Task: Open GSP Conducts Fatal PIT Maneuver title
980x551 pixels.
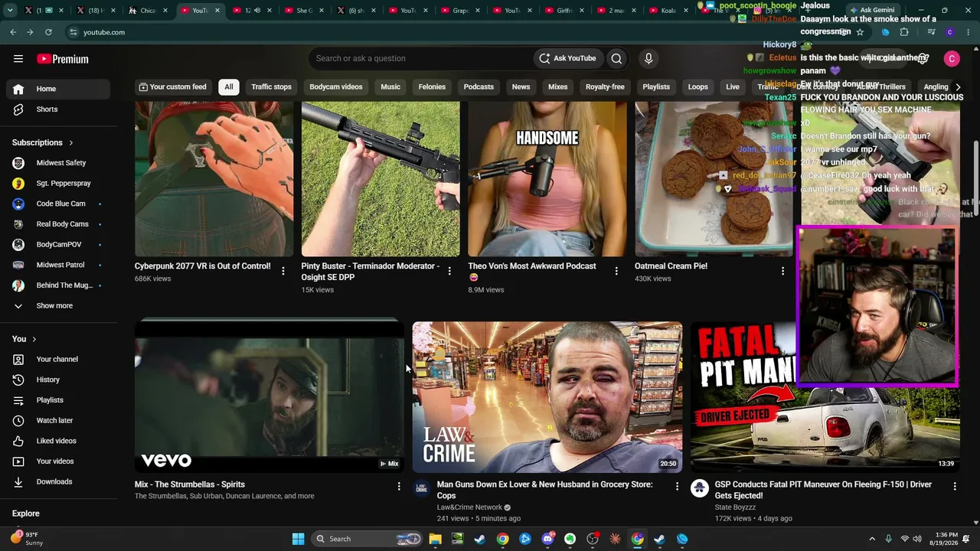Action: tap(823, 490)
